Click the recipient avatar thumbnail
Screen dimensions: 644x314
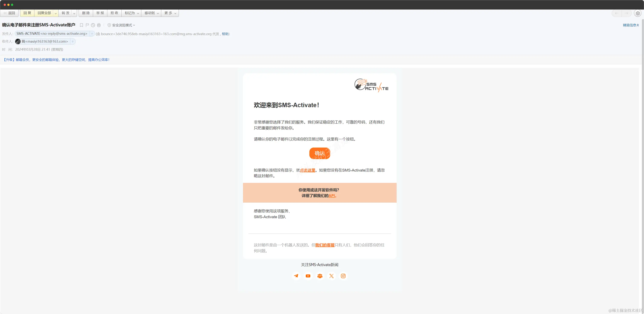pos(18,42)
